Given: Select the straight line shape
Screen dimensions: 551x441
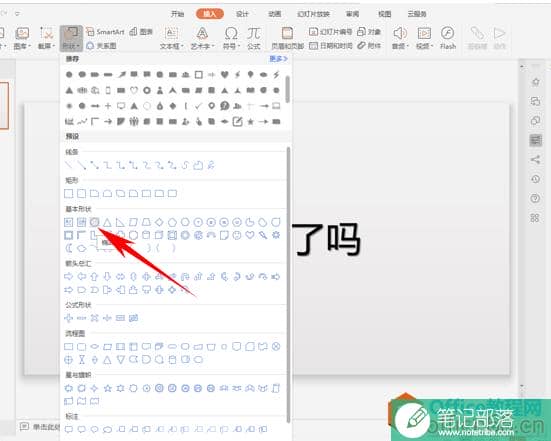Looking at the screenshot, I should (69, 165).
